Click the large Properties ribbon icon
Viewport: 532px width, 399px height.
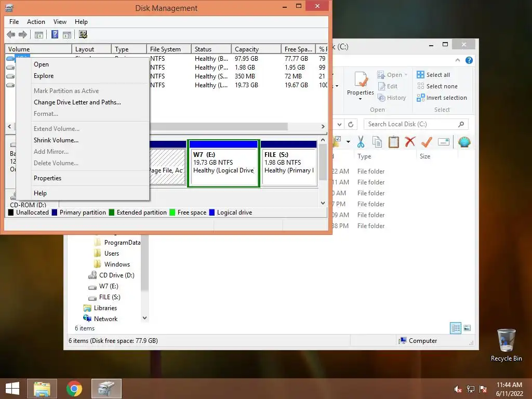pos(361,79)
